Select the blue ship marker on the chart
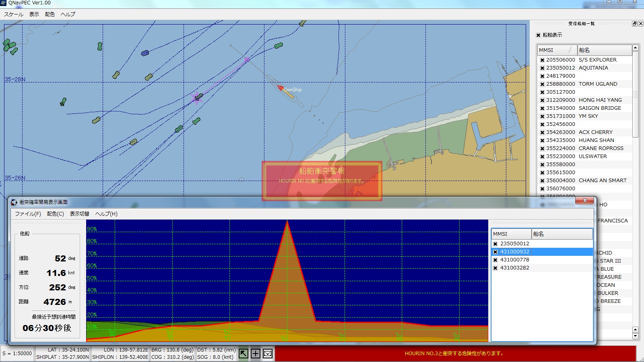This screenshot has width=644, height=362. coord(145,53)
